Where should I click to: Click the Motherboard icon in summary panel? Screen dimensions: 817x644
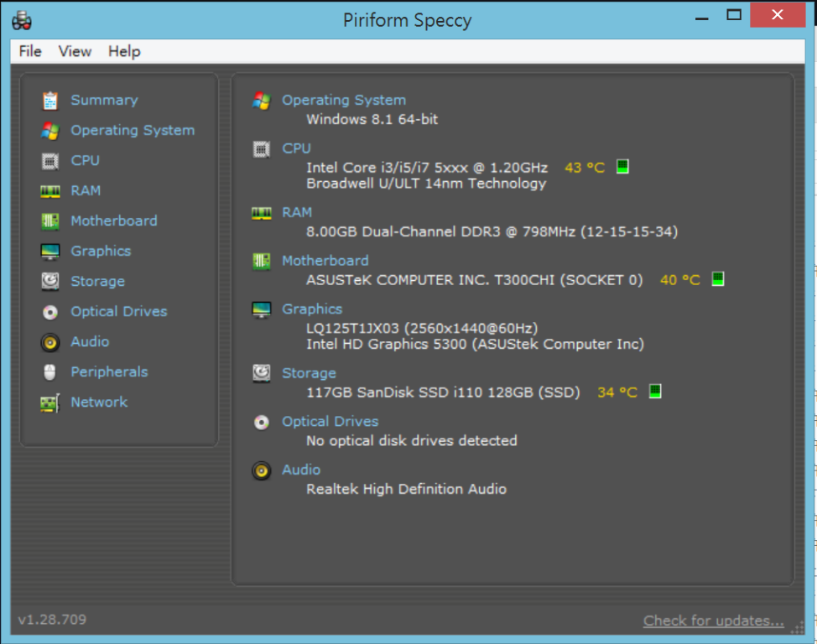[262, 261]
